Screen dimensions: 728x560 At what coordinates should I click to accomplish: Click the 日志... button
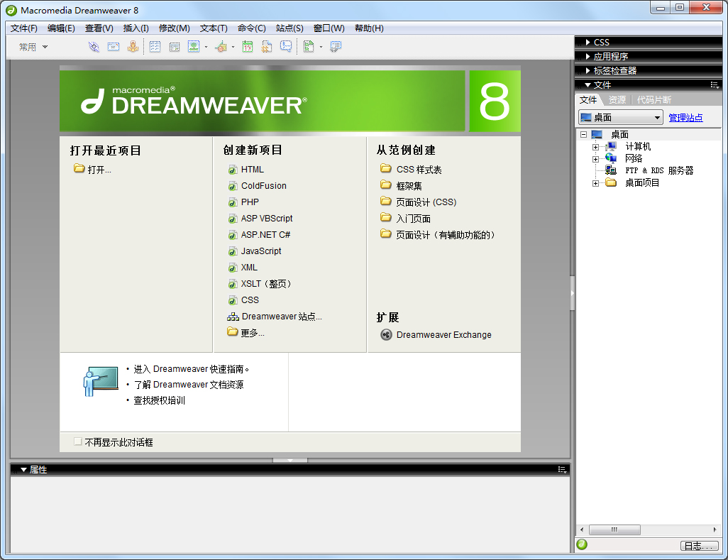tap(699, 545)
